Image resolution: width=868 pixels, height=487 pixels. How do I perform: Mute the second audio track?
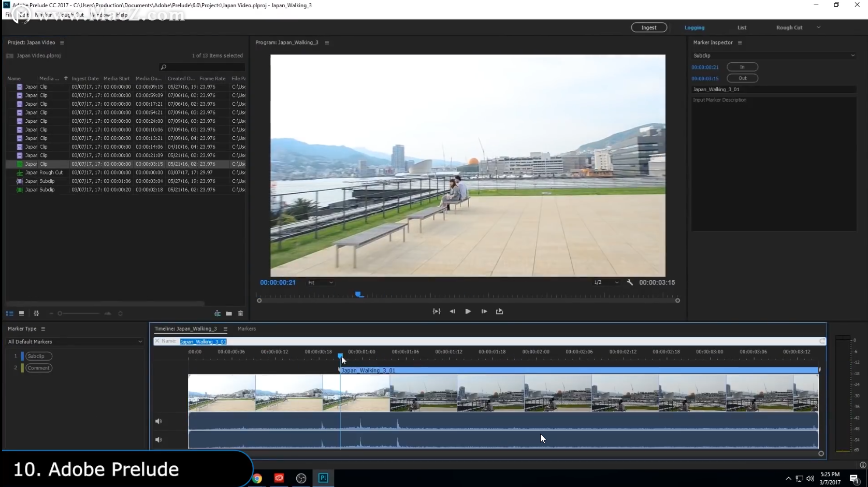click(x=158, y=440)
